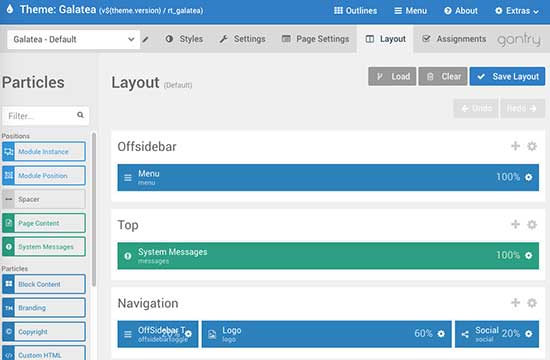Click the filter search magnifier icon
This screenshot has height=360, width=550.
point(80,115)
